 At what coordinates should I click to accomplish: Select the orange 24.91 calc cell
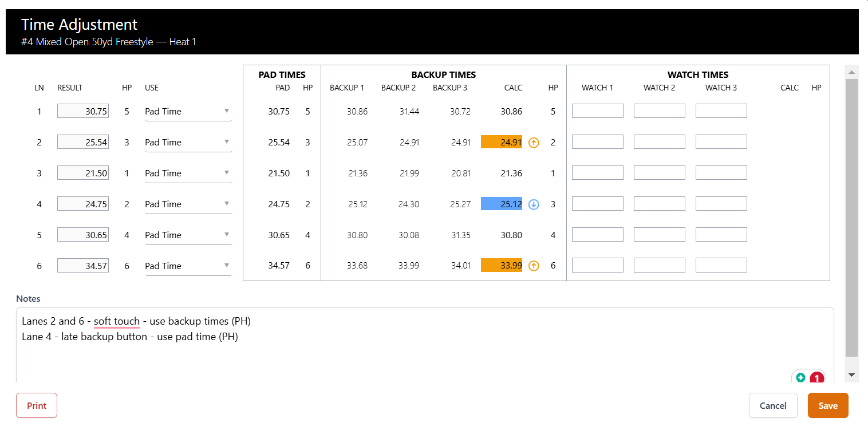point(502,142)
